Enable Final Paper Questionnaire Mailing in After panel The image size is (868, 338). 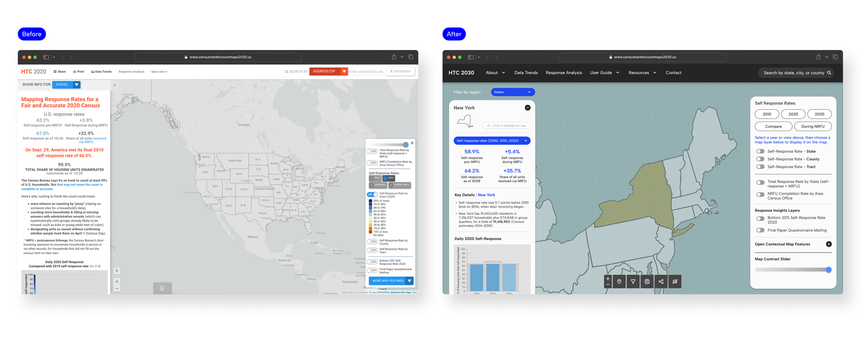click(x=760, y=230)
